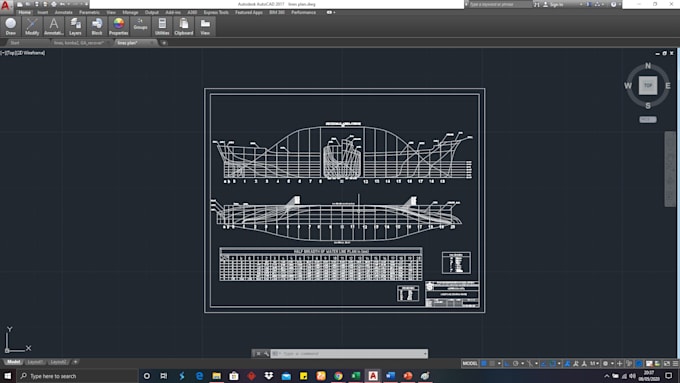
Task: Select the Annotate ribbon tab
Action: click(63, 13)
